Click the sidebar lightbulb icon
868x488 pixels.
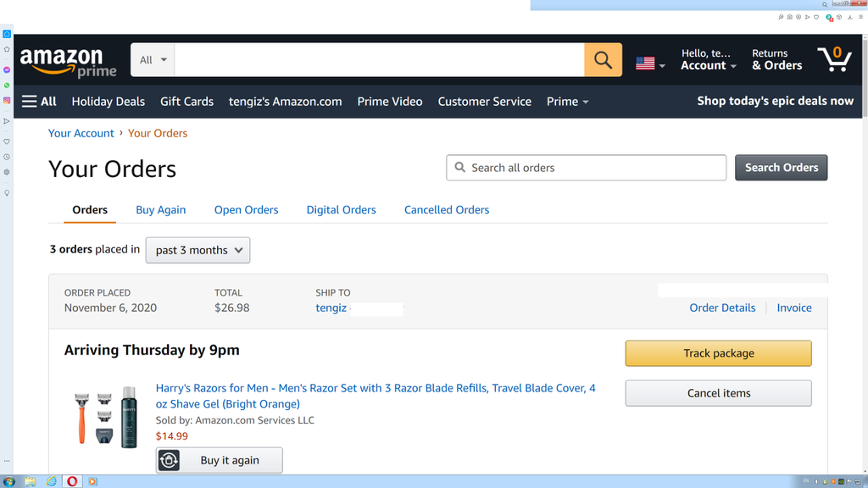click(x=7, y=193)
